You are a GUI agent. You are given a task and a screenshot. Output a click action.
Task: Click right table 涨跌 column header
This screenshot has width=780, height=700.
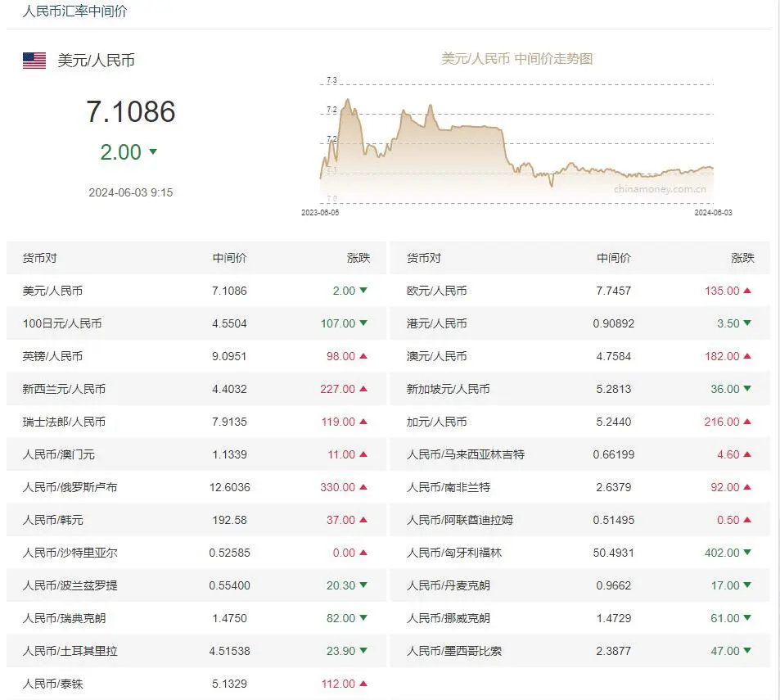pos(742,258)
